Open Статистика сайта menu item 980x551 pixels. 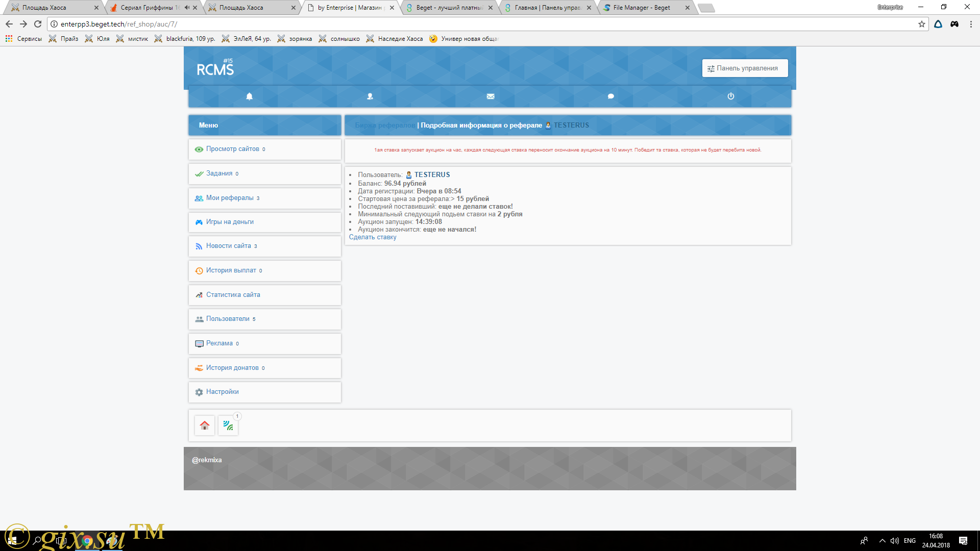click(x=264, y=295)
